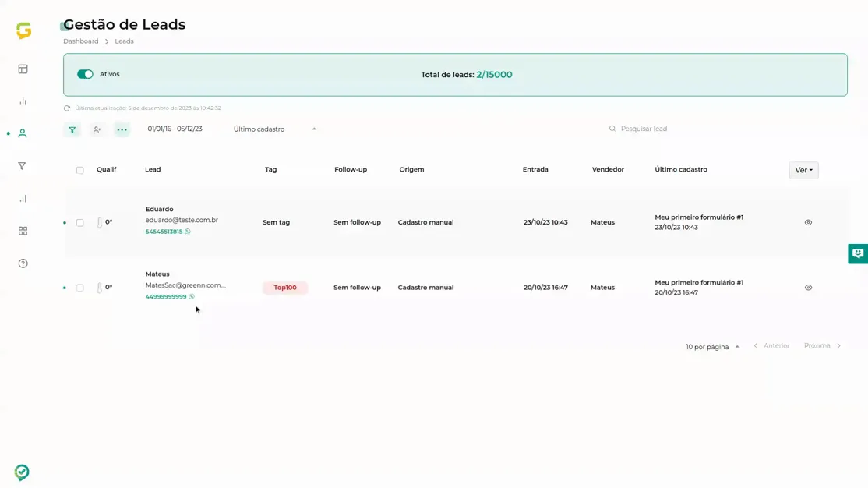Click Mateus's phone number 44999999999
The height and width of the screenshot is (488, 868).
[166, 297]
